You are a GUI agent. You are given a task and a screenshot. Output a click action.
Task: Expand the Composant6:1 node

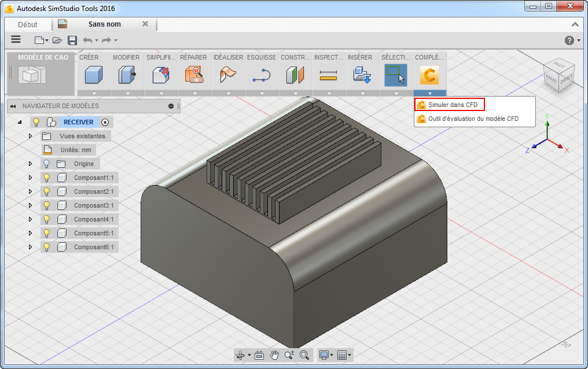point(30,247)
